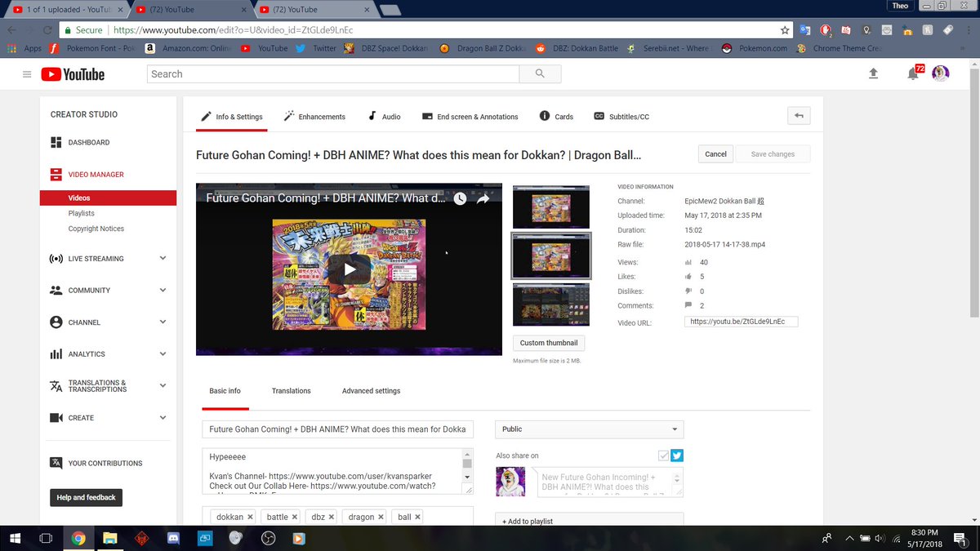Select the first thumbnail option

551,207
